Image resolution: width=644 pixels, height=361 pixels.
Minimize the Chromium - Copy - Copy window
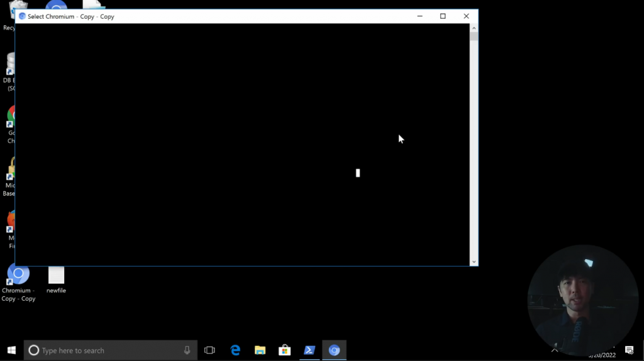coord(419,16)
